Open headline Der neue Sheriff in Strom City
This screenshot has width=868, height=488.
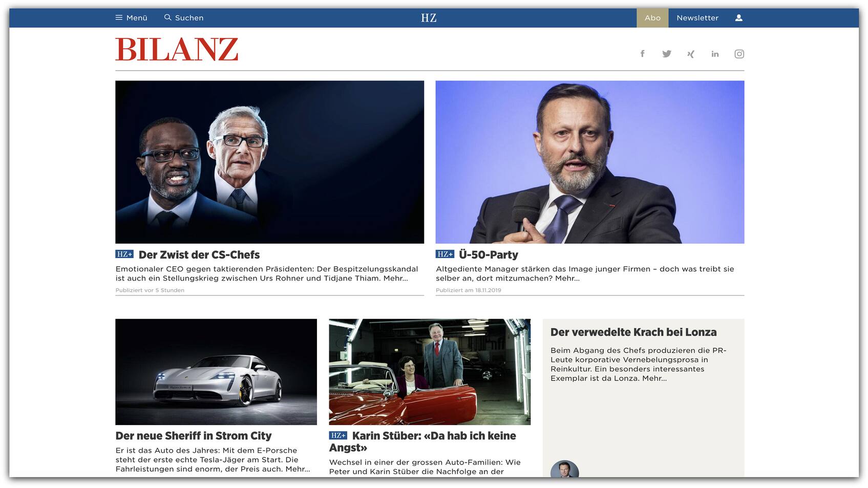pos(194,436)
